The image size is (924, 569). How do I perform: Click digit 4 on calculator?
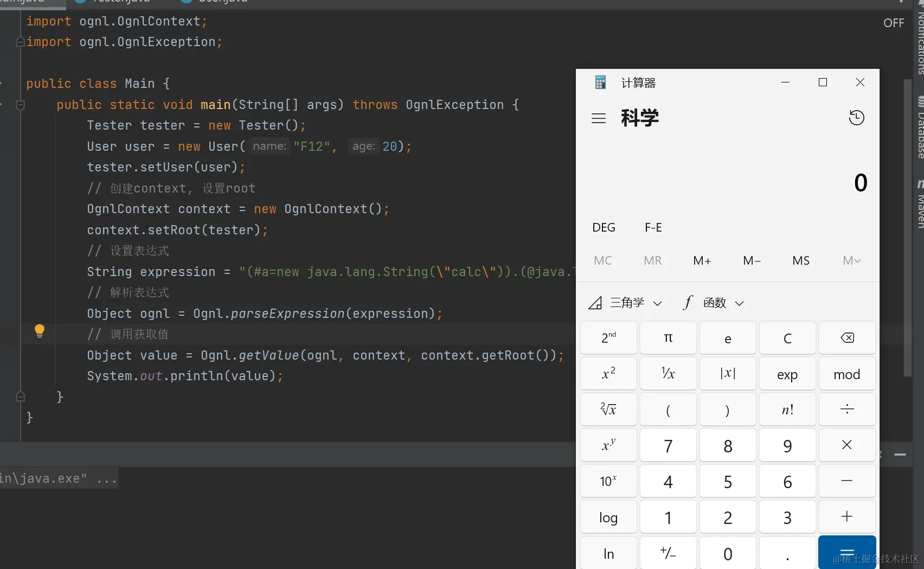pyautogui.click(x=668, y=481)
